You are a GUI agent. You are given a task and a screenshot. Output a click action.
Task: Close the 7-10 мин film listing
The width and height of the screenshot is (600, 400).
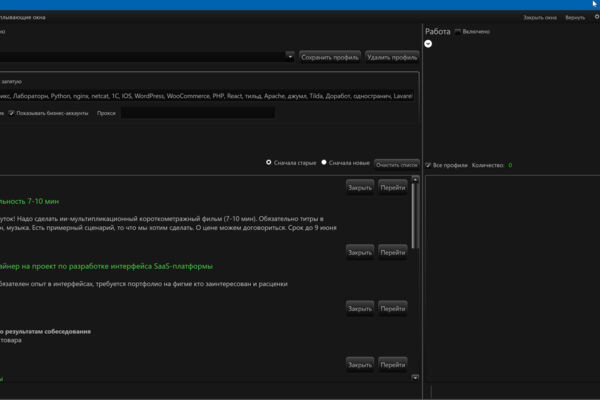pos(360,188)
